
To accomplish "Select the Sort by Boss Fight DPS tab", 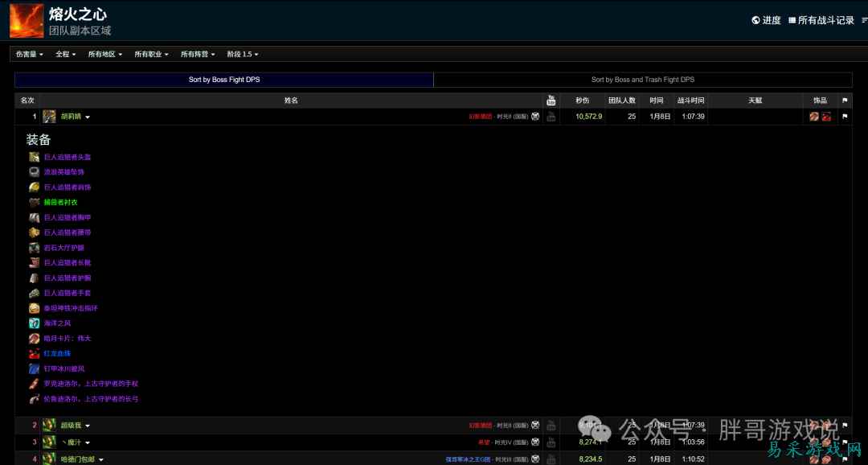I will point(224,80).
